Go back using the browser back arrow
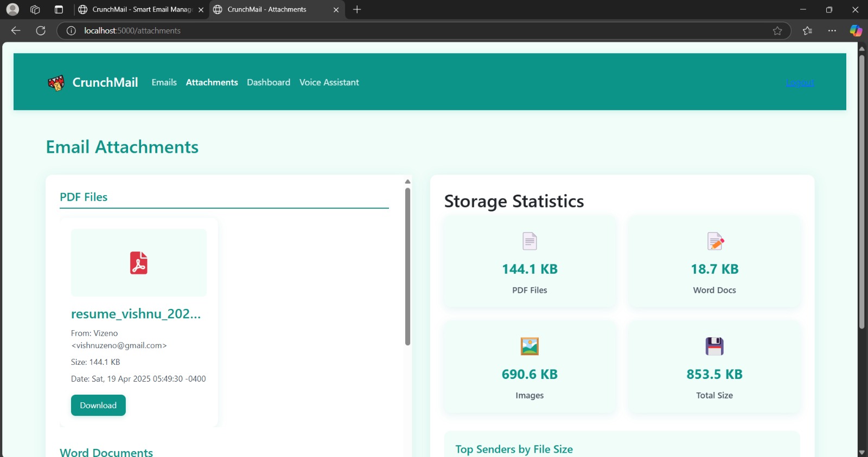 pos(16,31)
